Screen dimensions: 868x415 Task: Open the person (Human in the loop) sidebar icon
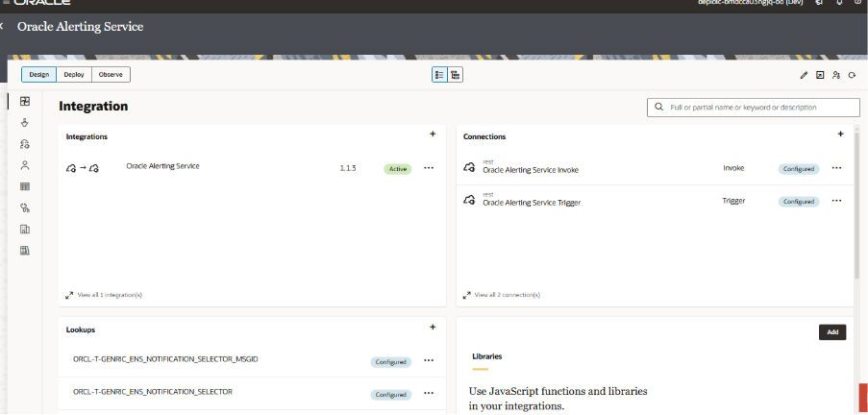(24, 165)
